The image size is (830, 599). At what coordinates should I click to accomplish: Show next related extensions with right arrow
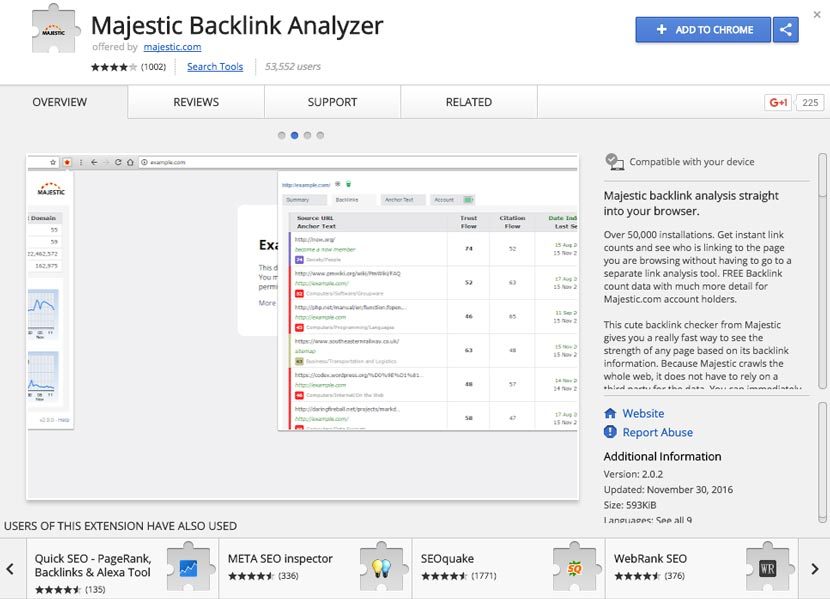coord(815,569)
